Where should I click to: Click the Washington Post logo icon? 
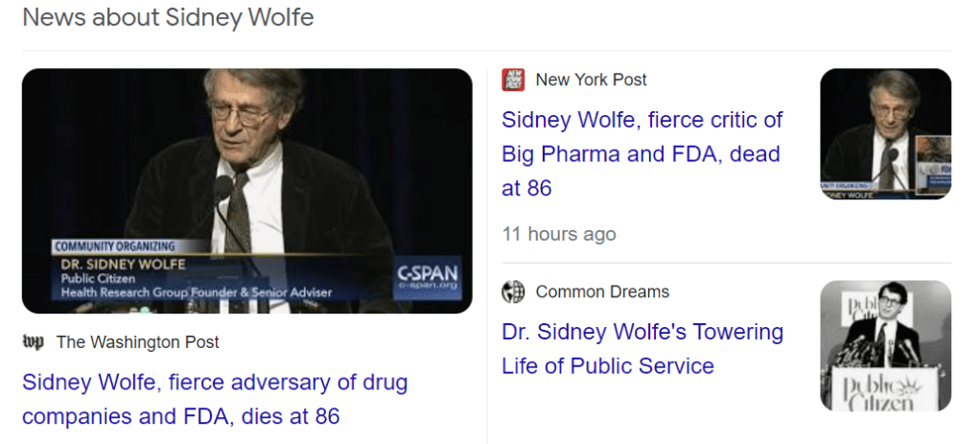click(34, 342)
